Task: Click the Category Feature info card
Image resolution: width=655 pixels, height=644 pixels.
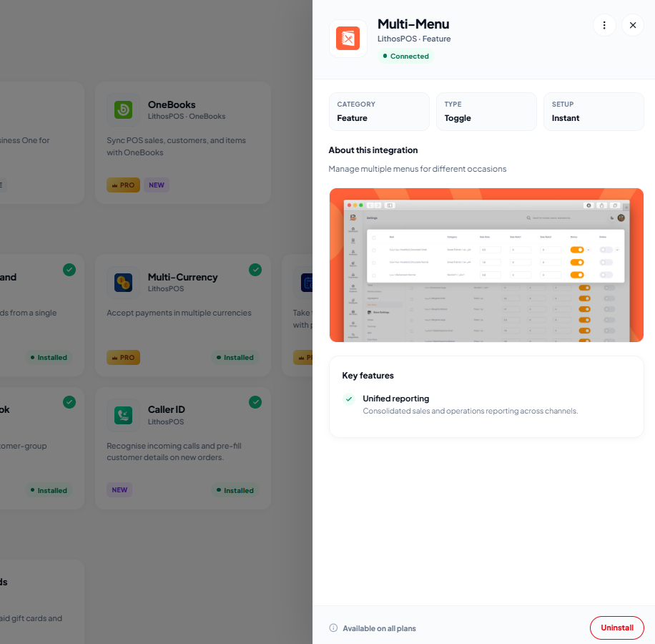Action: pos(379,112)
